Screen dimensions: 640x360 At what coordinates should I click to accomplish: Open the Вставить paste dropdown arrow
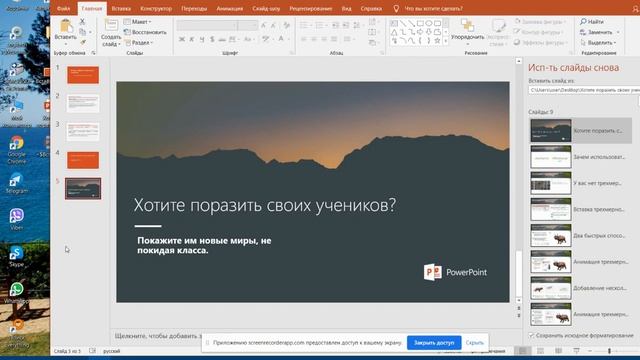click(x=65, y=44)
